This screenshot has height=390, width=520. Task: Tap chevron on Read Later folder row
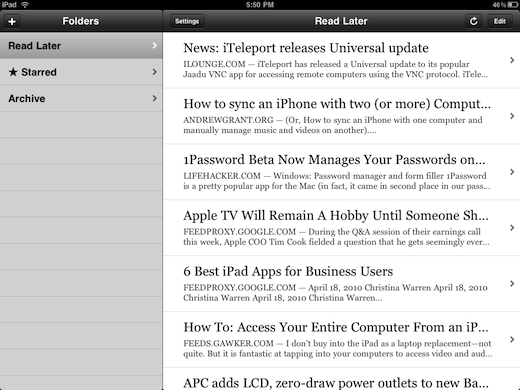click(x=155, y=45)
